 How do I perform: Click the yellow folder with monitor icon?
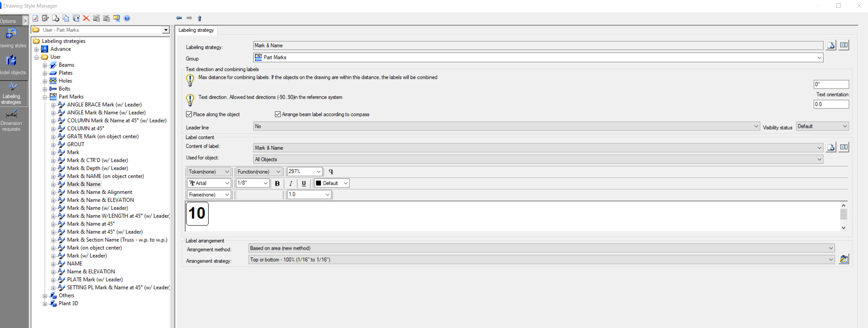(117, 18)
